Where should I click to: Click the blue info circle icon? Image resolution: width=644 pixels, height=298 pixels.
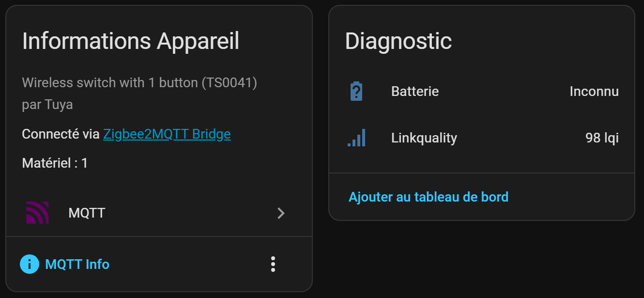(x=30, y=264)
